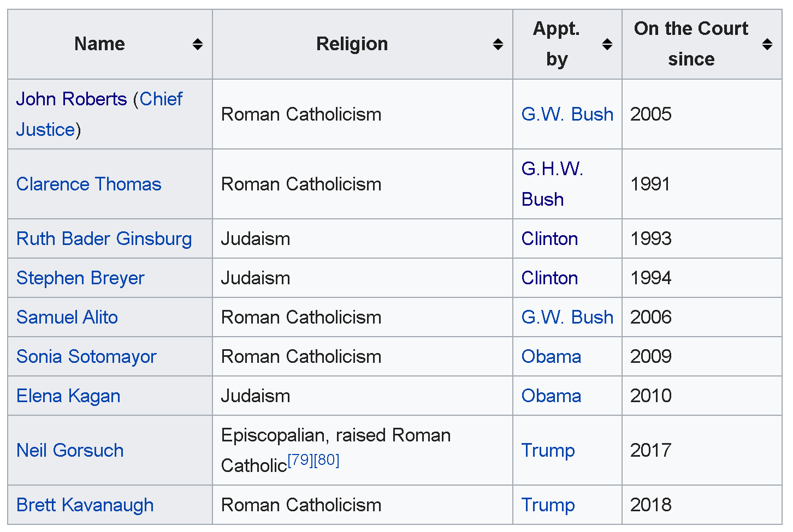Open G.W. Bush link in Roberts row
793x532 pixels.
click(x=567, y=114)
